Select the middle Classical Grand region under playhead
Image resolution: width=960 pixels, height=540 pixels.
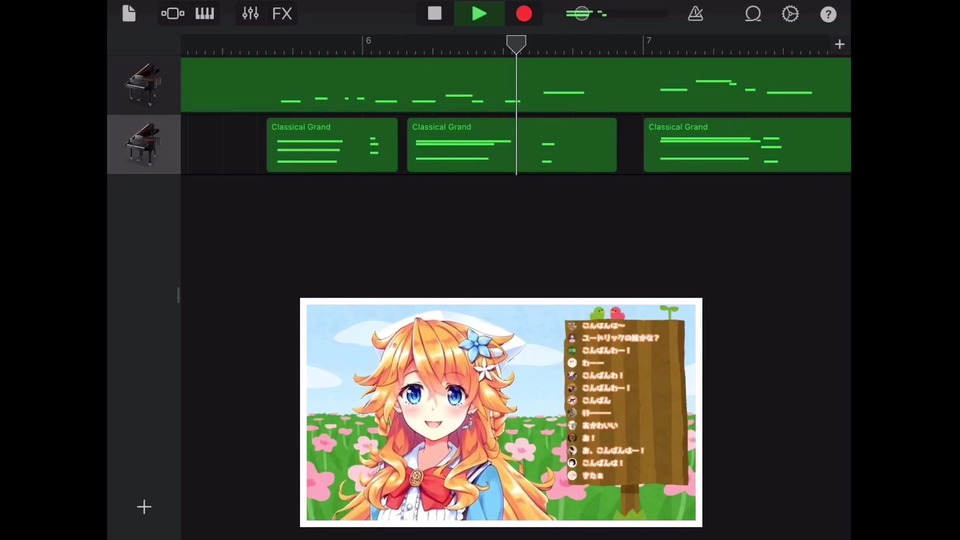pos(512,144)
